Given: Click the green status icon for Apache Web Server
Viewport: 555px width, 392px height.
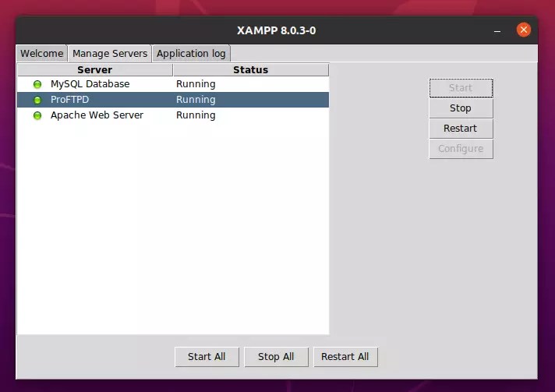Looking at the screenshot, I should (x=37, y=115).
